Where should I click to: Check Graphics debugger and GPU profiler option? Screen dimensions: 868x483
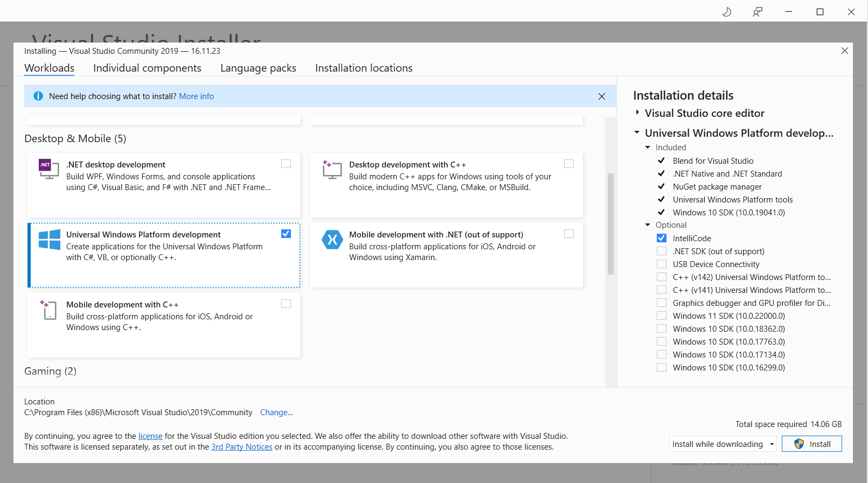[662, 303]
